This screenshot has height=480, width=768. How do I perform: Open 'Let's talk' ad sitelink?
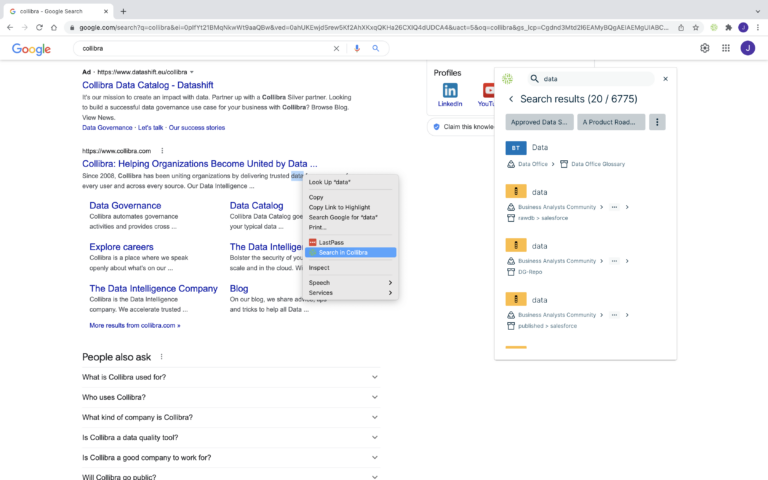tap(150, 128)
